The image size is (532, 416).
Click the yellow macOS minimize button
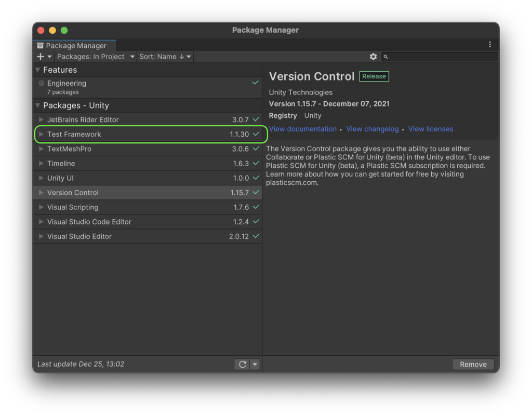tap(52, 30)
